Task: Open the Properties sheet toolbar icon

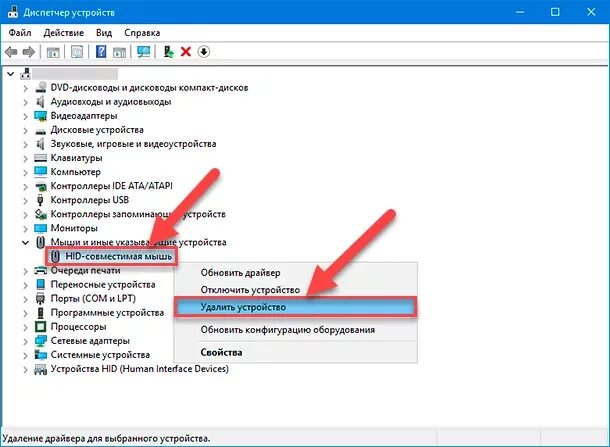Action: [x=77, y=52]
